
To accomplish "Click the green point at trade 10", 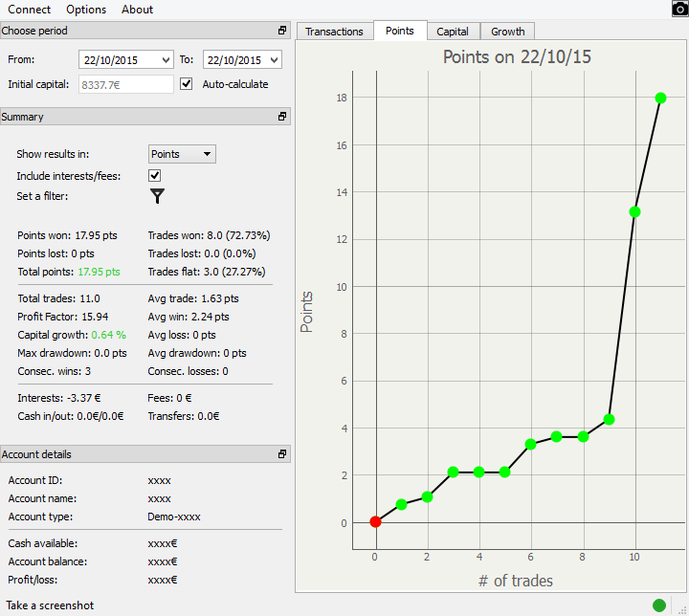I will pos(634,212).
